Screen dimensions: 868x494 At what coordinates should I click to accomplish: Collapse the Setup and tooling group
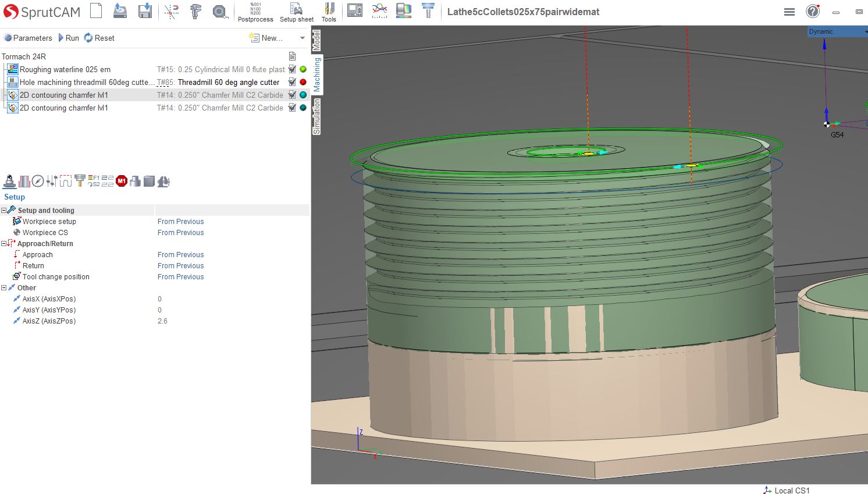tap(3, 210)
